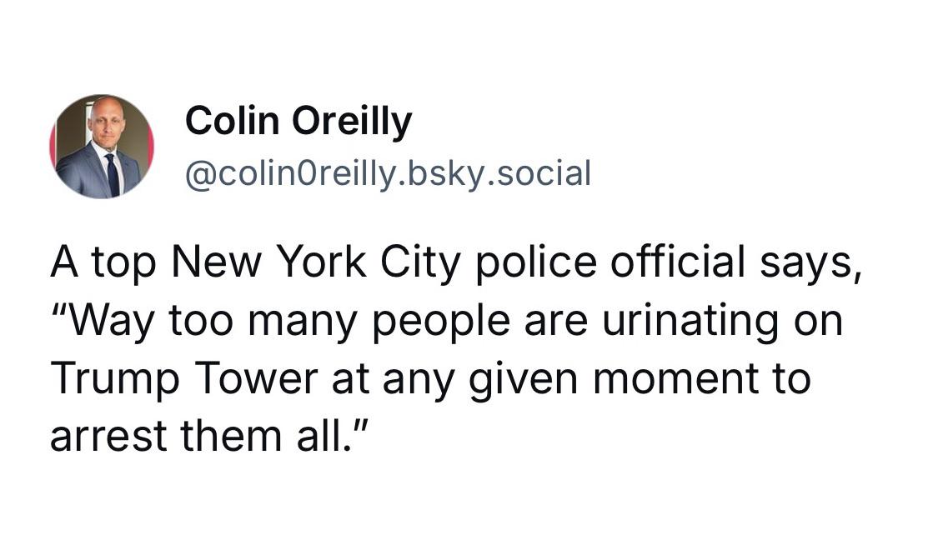Open the @colin0reilly.bsky.social handle link

pos(389,174)
